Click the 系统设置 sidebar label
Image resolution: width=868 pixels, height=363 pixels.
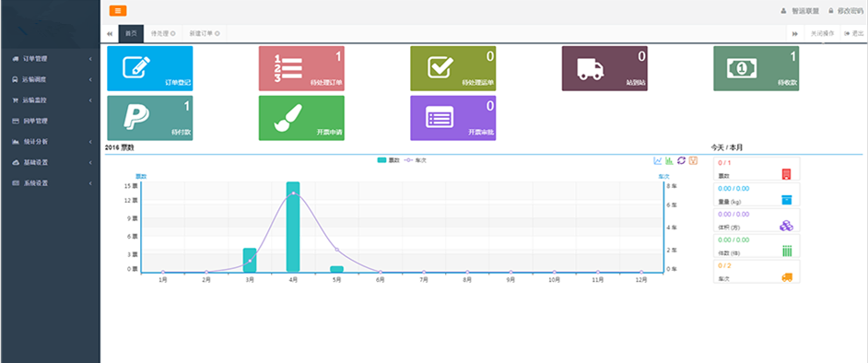tap(35, 183)
